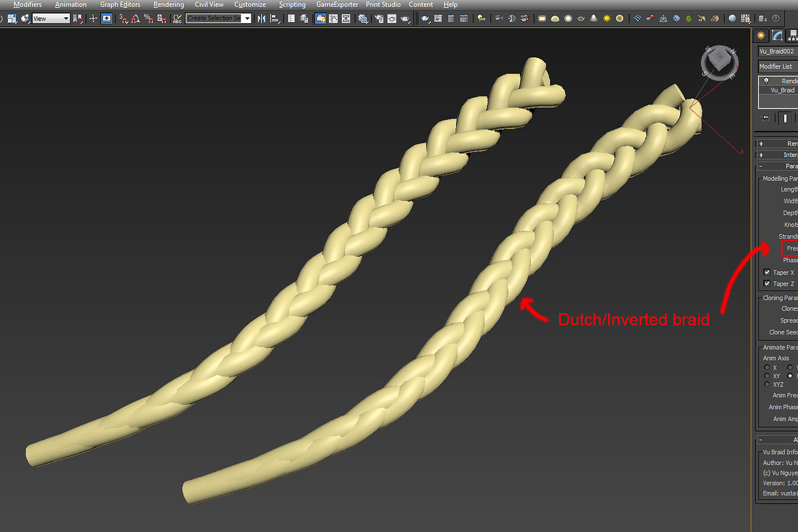
Task: Open the Curve Editor icon
Action: [333, 19]
